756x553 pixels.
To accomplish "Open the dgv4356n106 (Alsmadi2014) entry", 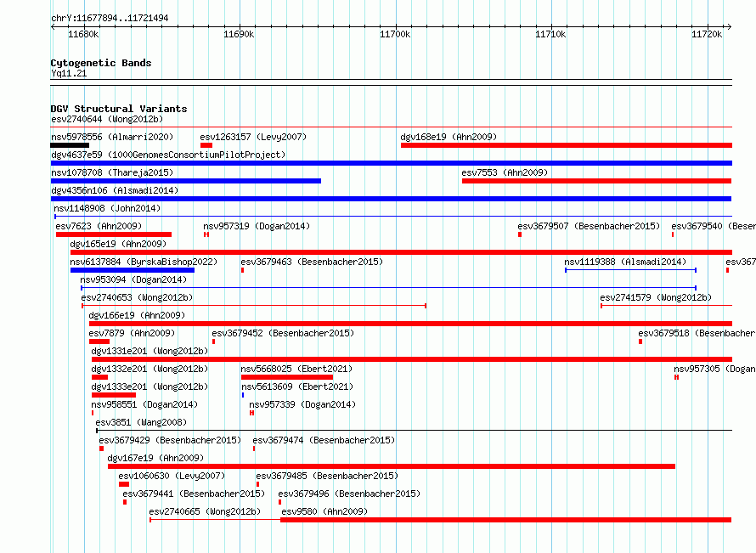I will point(115,190).
